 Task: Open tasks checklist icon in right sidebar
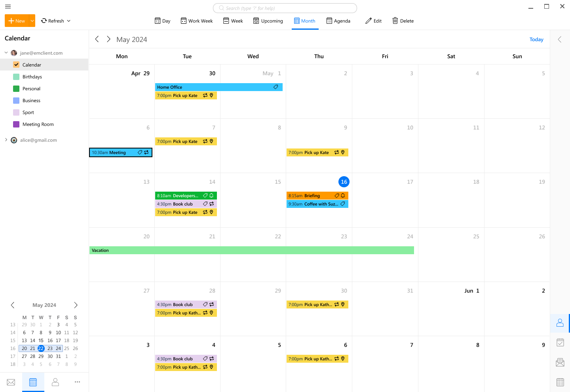pos(560,343)
